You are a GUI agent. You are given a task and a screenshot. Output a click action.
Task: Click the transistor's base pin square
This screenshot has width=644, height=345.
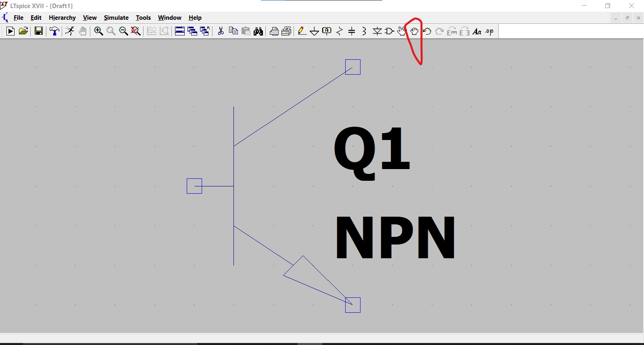tap(194, 186)
